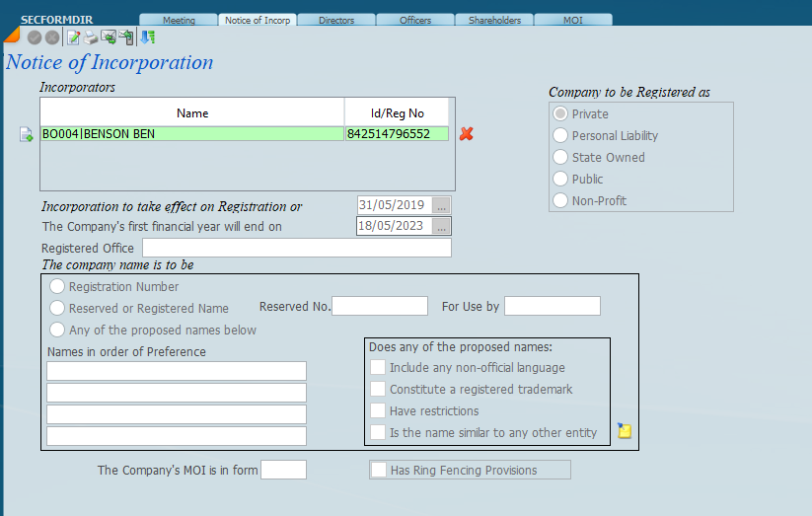Tick 'Constitute a registered trademark' checkbox
812x516 pixels.
coord(378,389)
